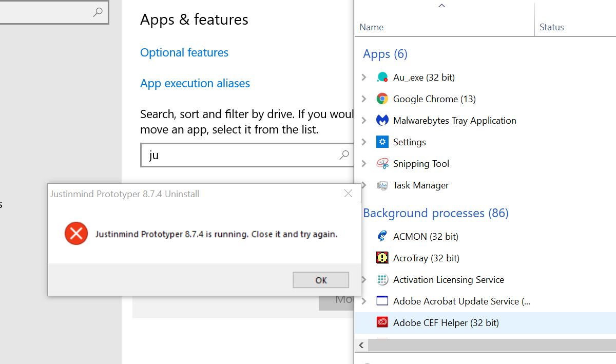
Task: Click the left arrow of horizontal scrollbar
Action: tap(361, 345)
